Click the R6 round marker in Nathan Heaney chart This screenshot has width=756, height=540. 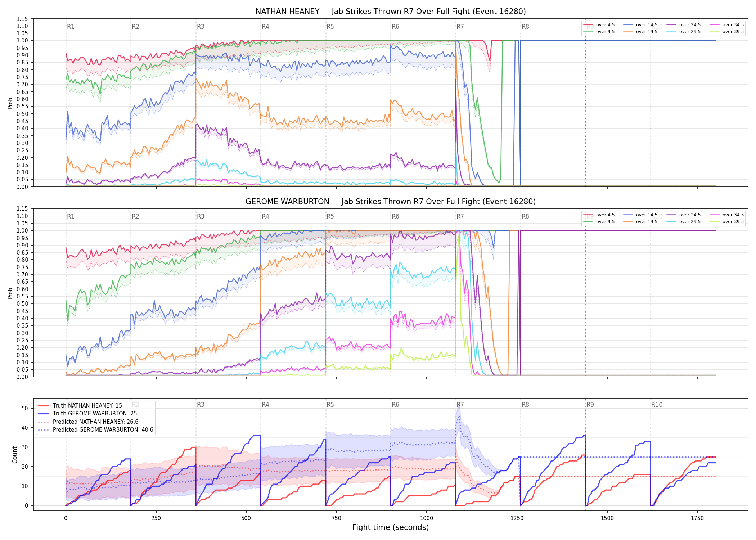click(395, 27)
